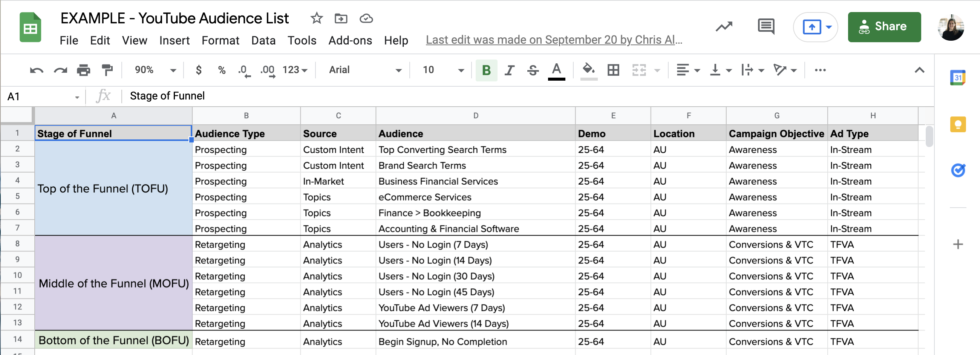Screen dimensions: 980x355
Task: Click the print icon
Action: [84, 70]
